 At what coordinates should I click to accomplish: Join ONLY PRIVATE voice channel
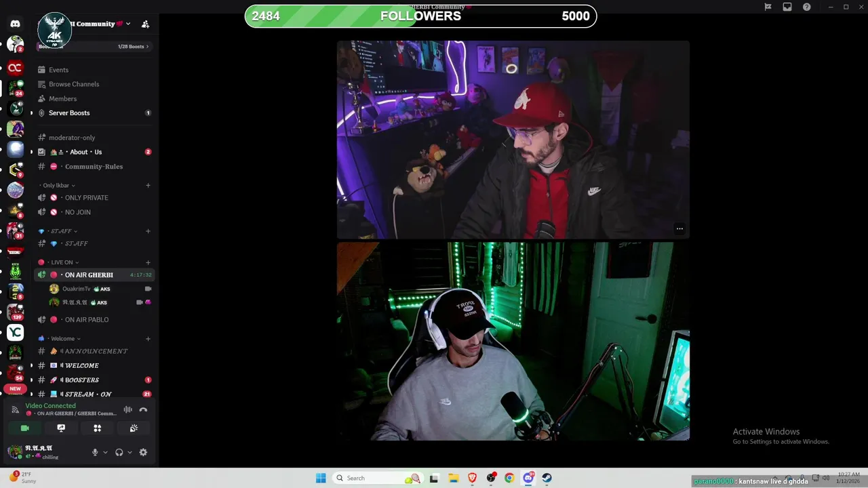94,198
